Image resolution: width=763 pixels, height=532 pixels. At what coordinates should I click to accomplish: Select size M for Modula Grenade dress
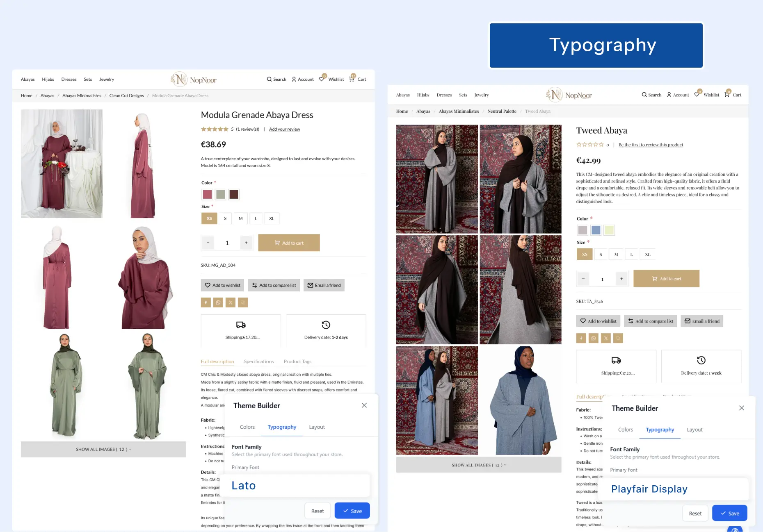pyautogui.click(x=241, y=218)
